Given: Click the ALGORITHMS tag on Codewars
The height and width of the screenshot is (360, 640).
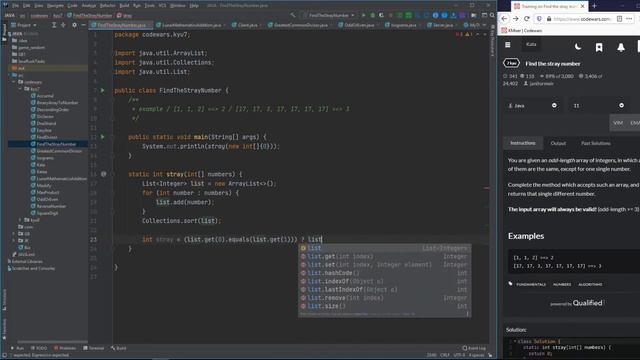Looking at the screenshot, I should click(x=590, y=284).
